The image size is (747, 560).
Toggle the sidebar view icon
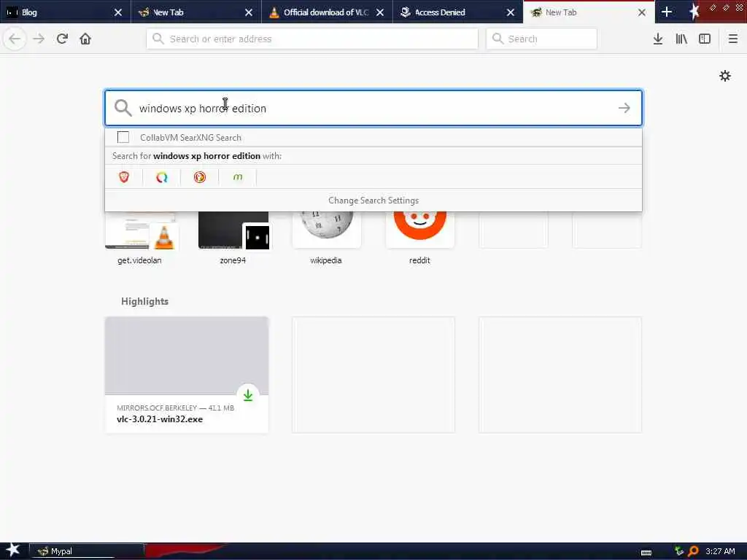coord(705,39)
